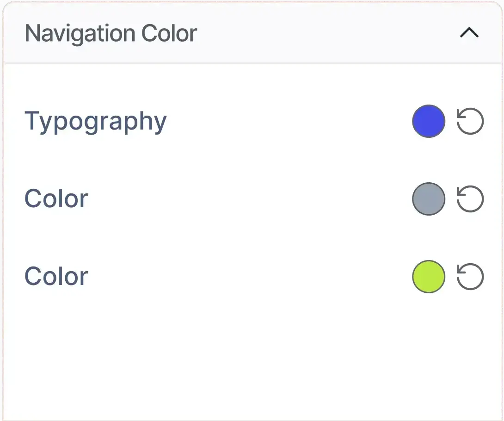The image size is (504, 421).
Task: Click the undo arrow beside blue swatch
Action: (x=470, y=121)
